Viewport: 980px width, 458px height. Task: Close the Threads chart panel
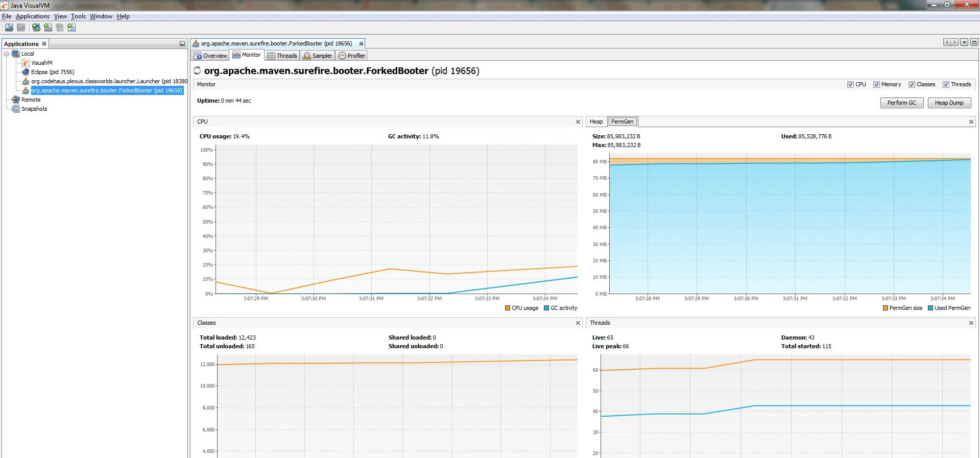tap(971, 323)
